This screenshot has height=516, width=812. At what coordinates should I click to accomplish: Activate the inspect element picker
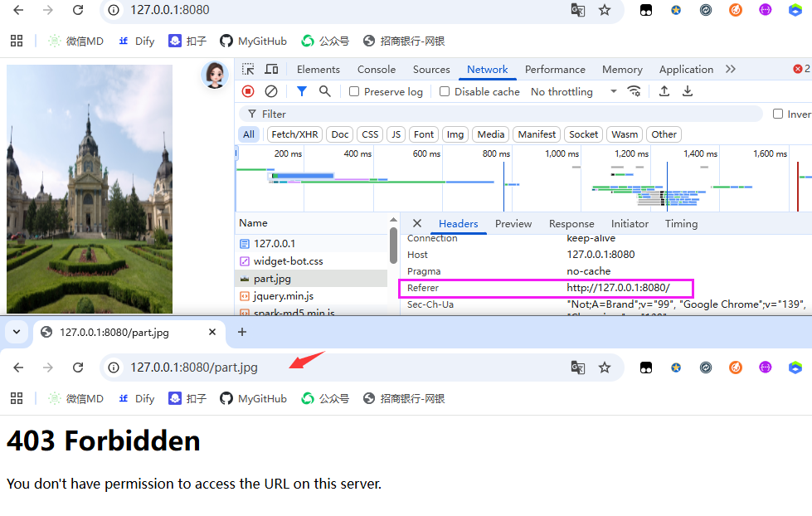click(248, 70)
